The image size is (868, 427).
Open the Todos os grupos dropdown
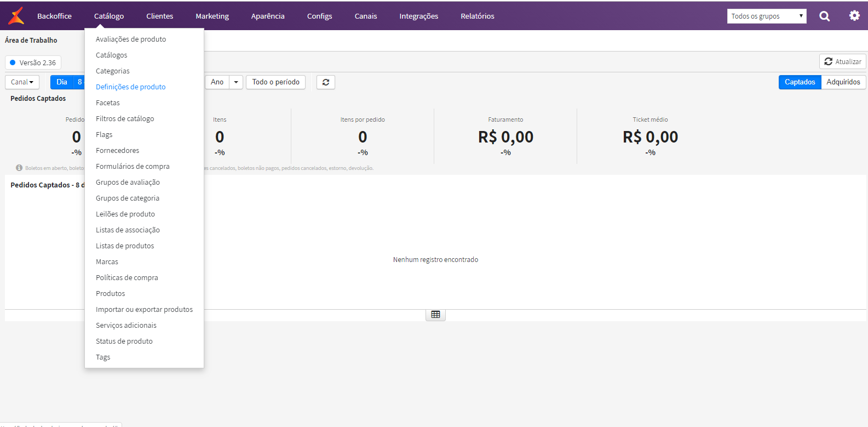[767, 16]
